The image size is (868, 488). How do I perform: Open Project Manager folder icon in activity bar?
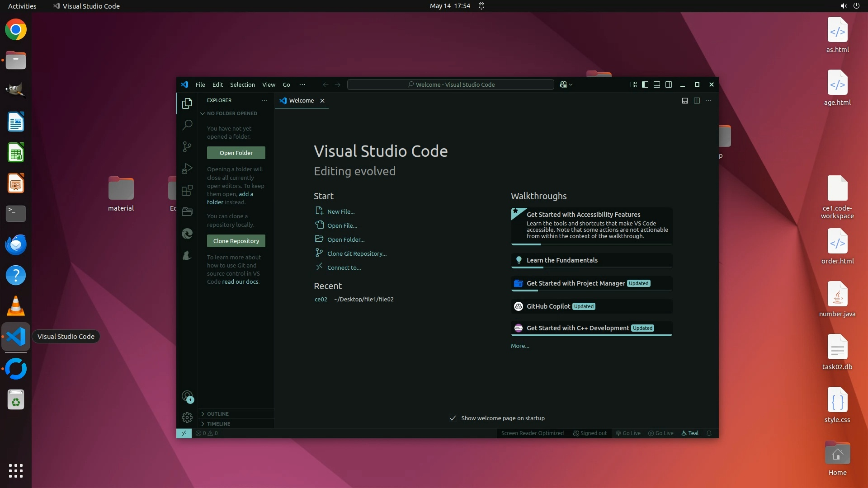187,212
